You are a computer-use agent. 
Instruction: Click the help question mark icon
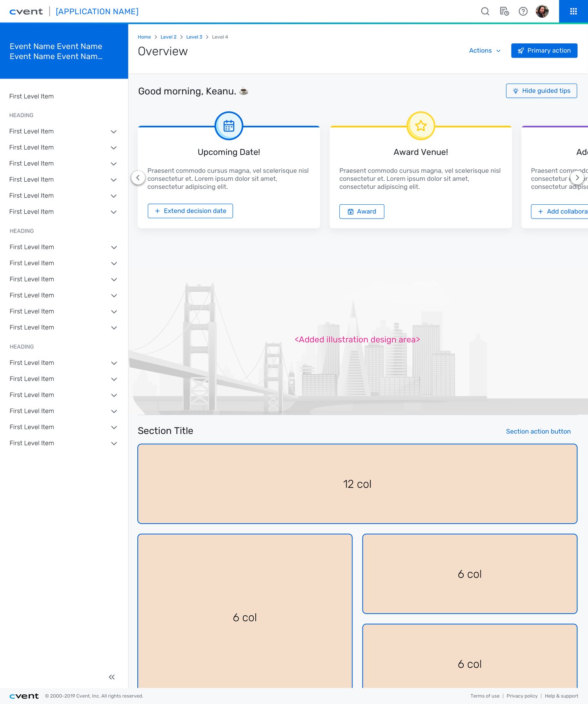coord(523,11)
